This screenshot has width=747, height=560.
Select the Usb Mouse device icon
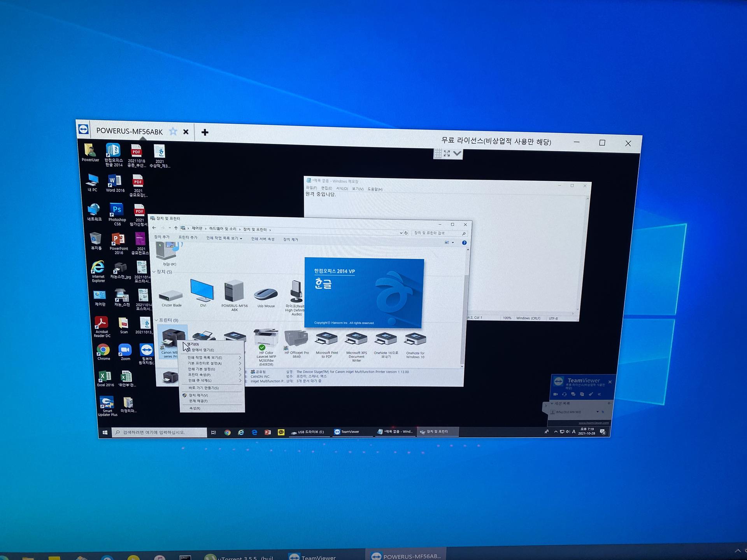click(x=266, y=295)
